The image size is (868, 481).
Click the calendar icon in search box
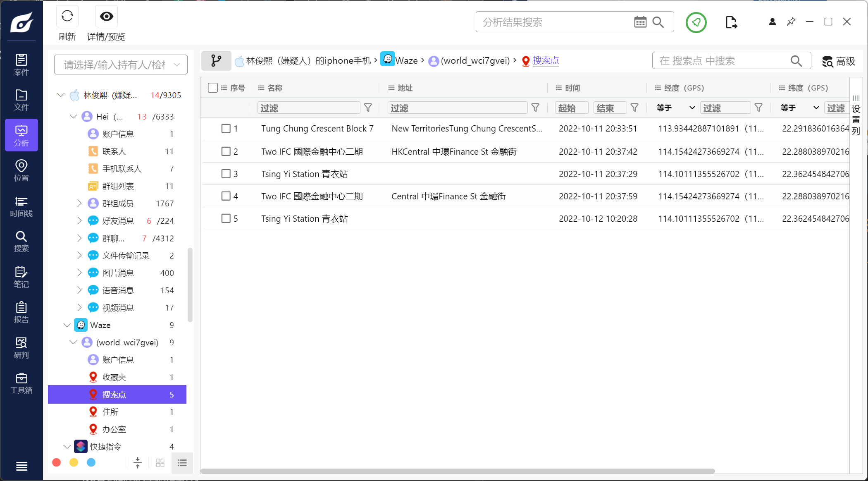point(640,22)
